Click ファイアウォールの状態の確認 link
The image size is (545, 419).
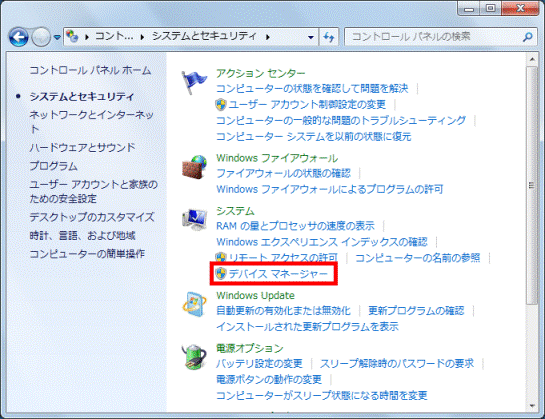click(x=284, y=173)
